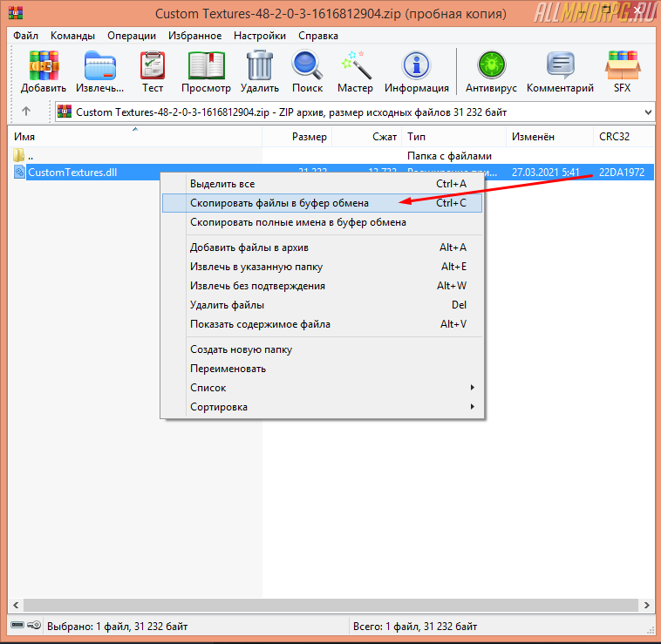Sort by Изменён column header
Image resolution: width=661 pixels, height=644 pixels.
click(x=549, y=137)
